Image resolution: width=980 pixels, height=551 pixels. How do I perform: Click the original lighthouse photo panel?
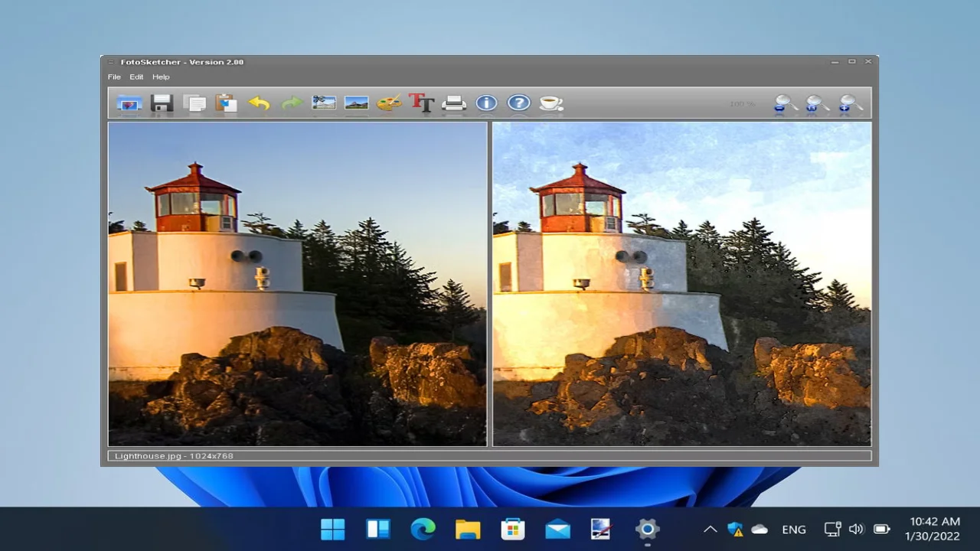pyautogui.click(x=297, y=284)
